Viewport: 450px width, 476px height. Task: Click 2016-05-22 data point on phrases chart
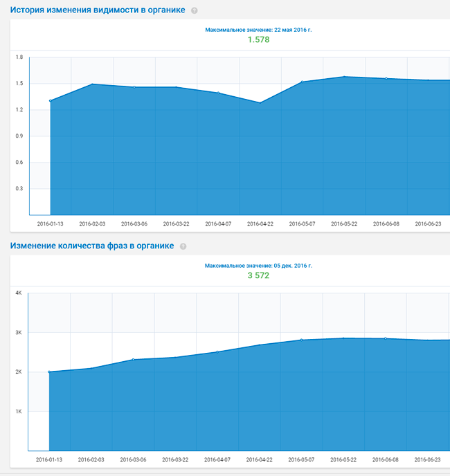343,338
